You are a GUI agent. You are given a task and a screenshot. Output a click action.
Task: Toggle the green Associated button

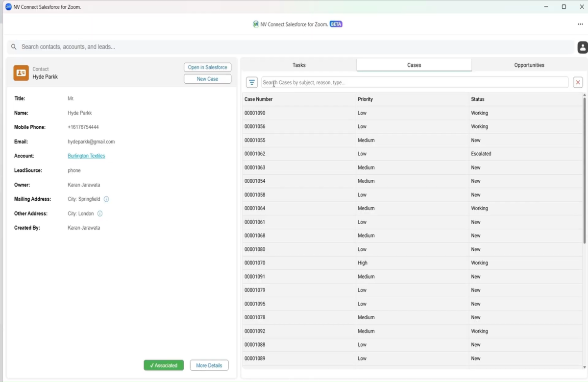pyautogui.click(x=164, y=365)
